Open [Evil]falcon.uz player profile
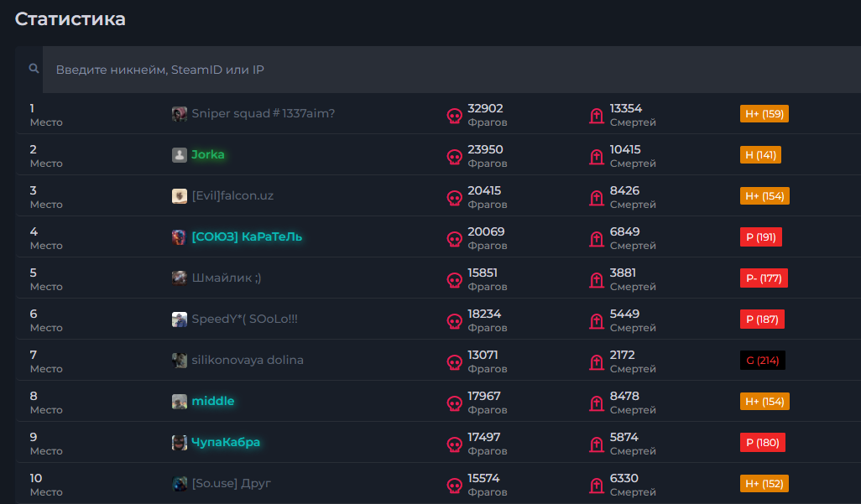 coord(232,196)
